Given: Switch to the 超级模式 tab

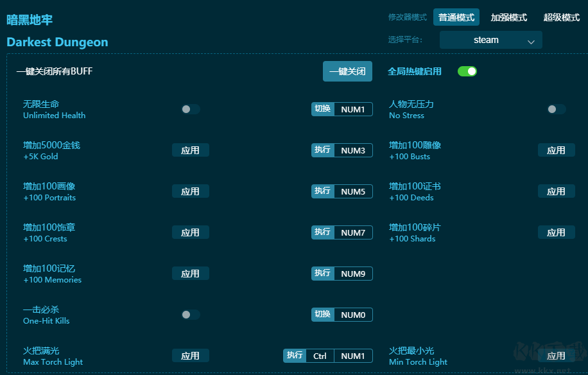Looking at the screenshot, I should coord(561,17).
